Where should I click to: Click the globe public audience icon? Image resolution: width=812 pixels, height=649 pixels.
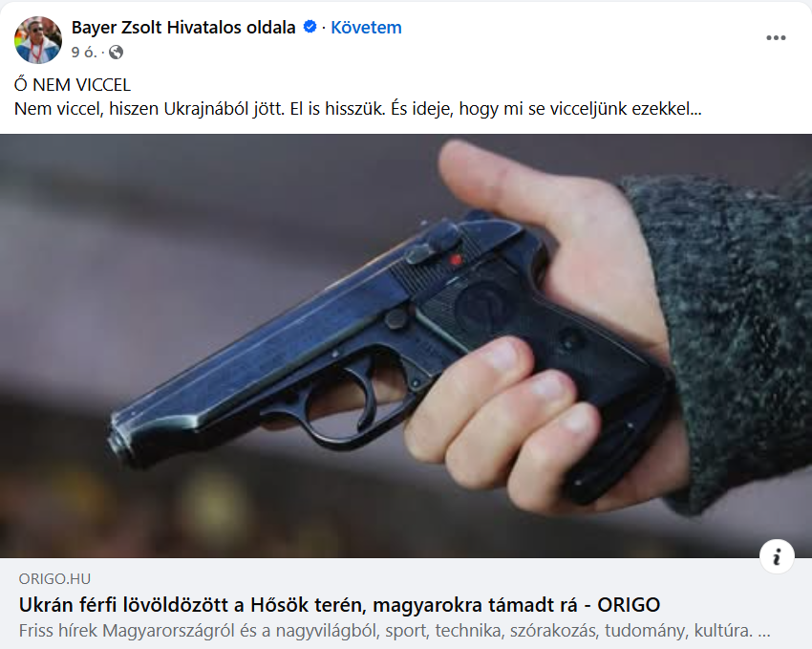(116, 53)
